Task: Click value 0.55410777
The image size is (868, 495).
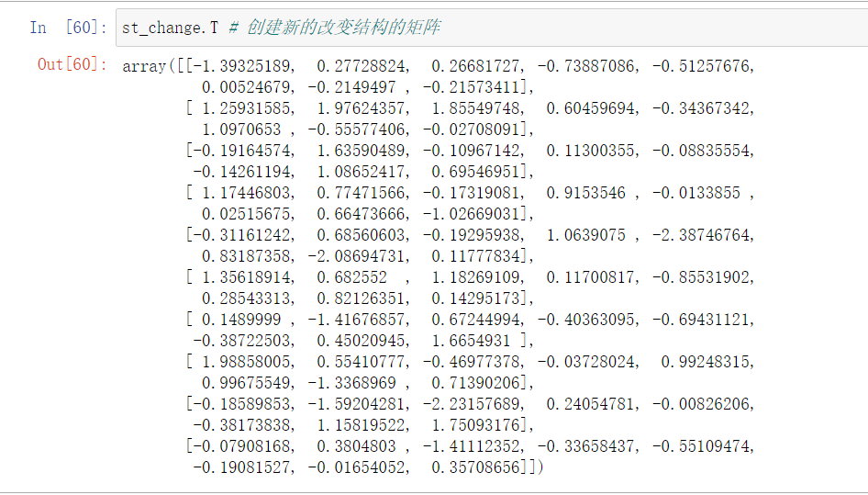Action: (361, 362)
